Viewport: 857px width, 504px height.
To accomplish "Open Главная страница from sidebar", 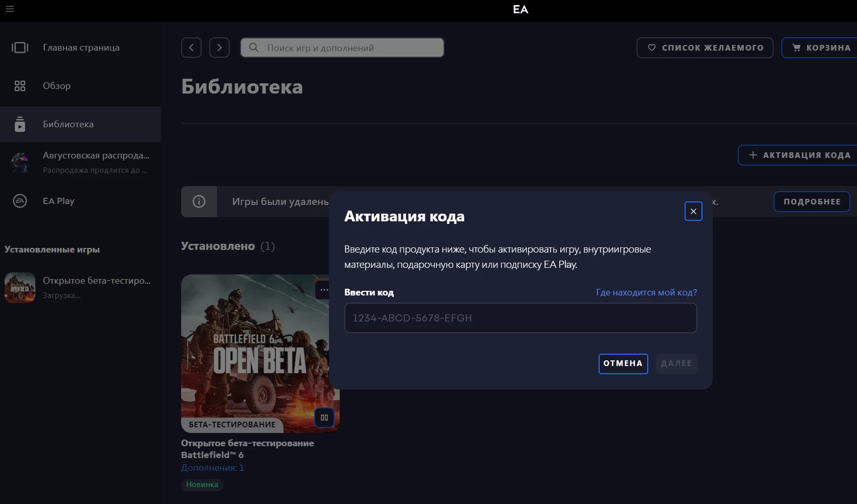I will pyautogui.click(x=81, y=48).
